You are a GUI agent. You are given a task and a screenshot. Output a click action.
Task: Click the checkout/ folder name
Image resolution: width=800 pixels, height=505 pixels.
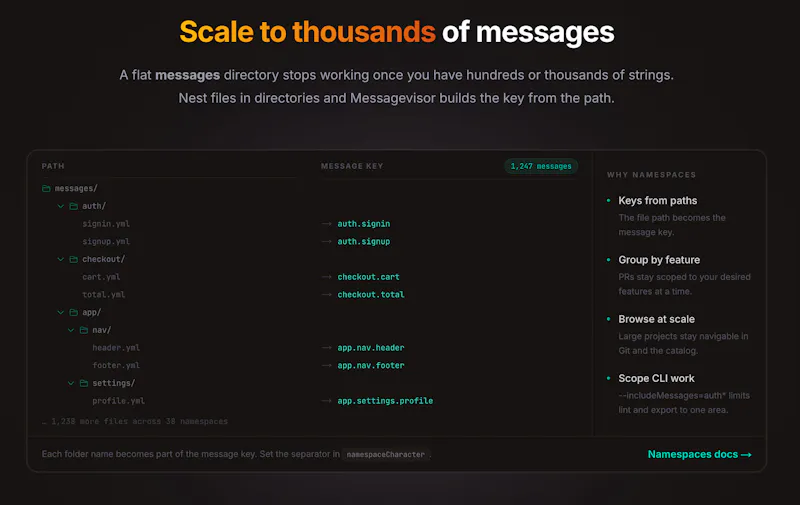pos(104,259)
